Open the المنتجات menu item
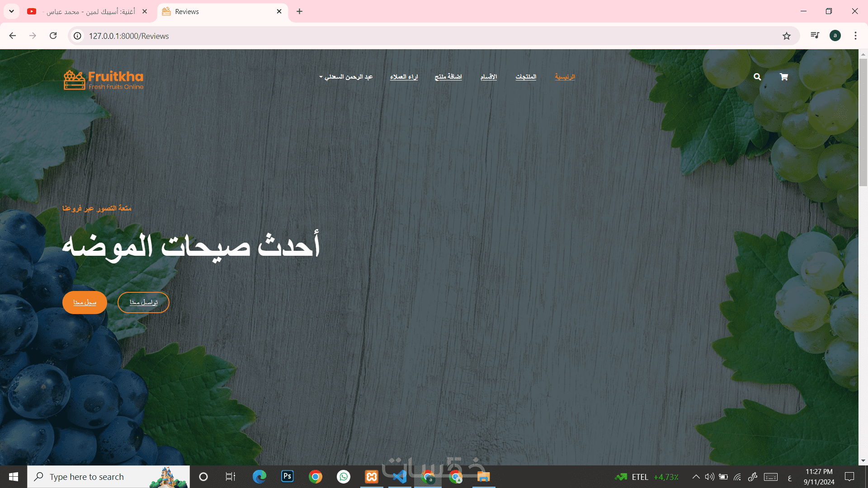 [x=526, y=77]
